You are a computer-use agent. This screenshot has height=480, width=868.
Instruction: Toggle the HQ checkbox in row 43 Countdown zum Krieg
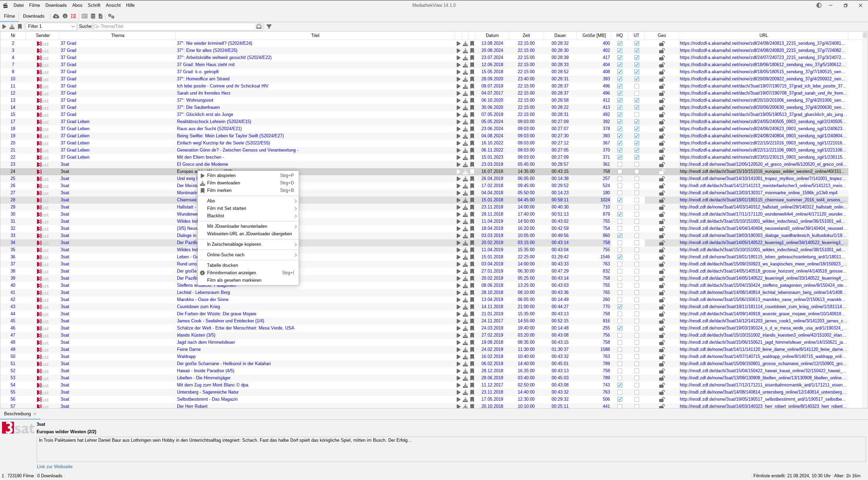[x=620, y=307]
